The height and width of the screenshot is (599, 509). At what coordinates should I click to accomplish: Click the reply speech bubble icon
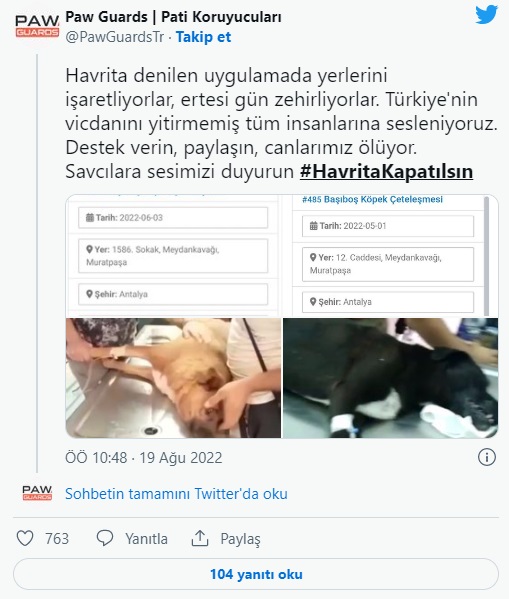pos(105,538)
